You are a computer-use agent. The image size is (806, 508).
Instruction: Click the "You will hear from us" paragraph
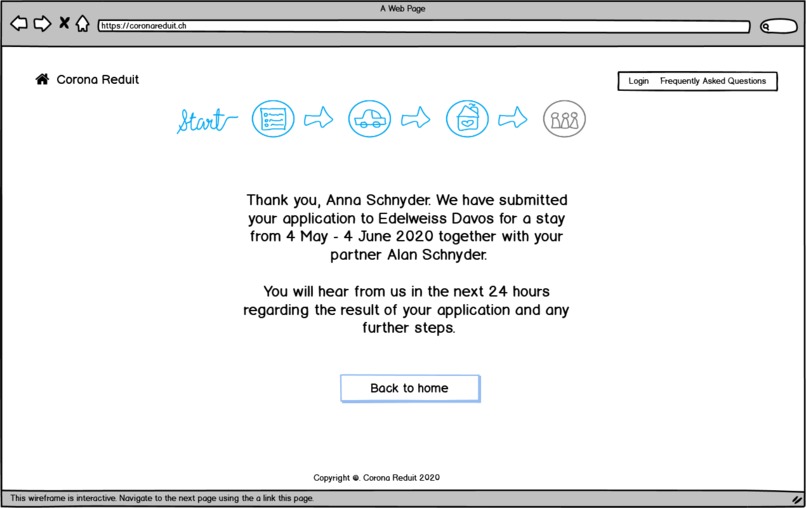tap(406, 310)
